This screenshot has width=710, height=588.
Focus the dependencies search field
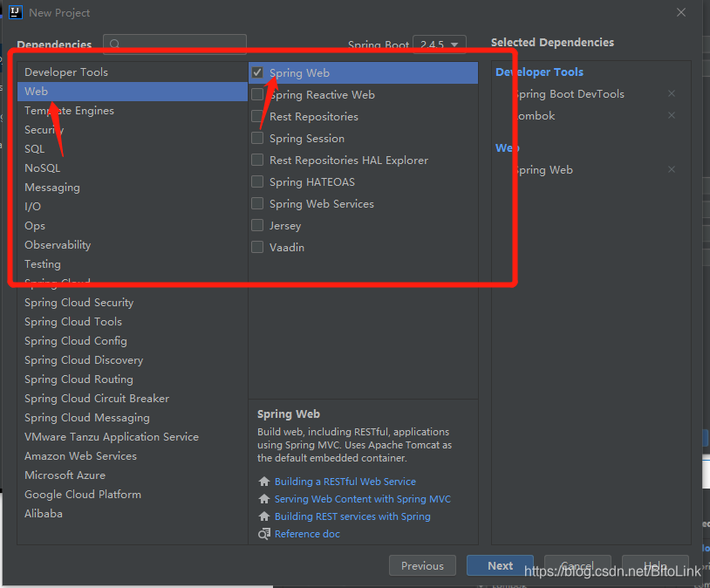(174, 44)
